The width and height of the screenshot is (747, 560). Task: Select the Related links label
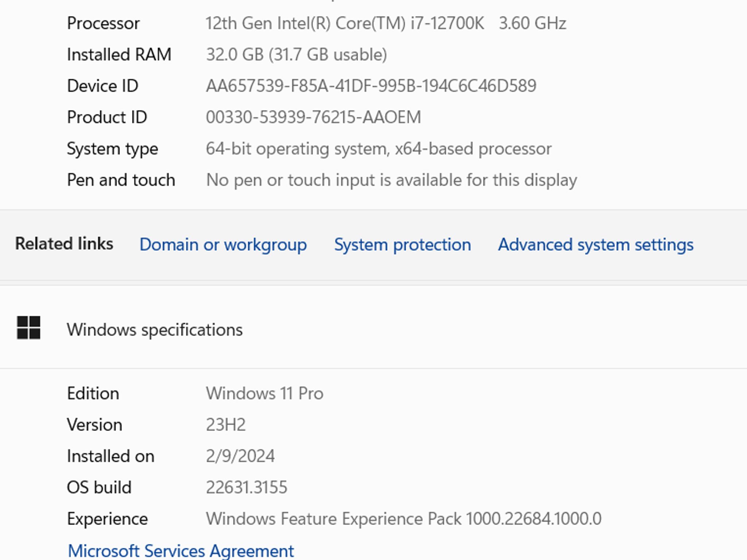[x=64, y=244]
